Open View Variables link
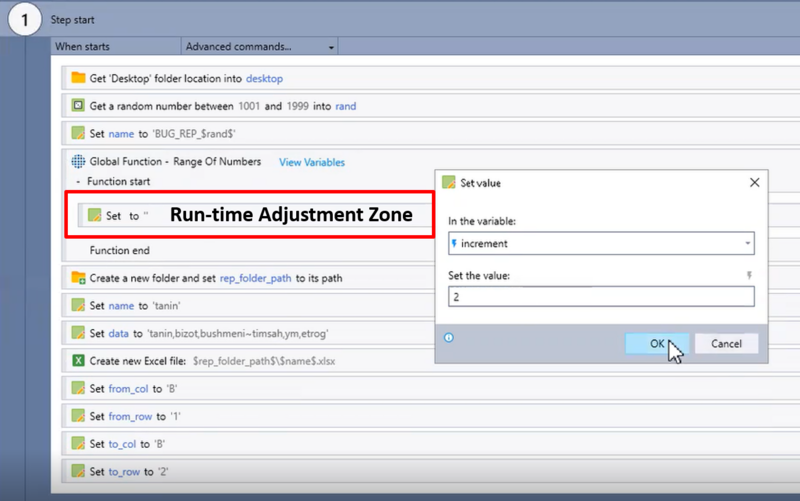The width and height of the screenshot is (800, 501). (312, 162)
